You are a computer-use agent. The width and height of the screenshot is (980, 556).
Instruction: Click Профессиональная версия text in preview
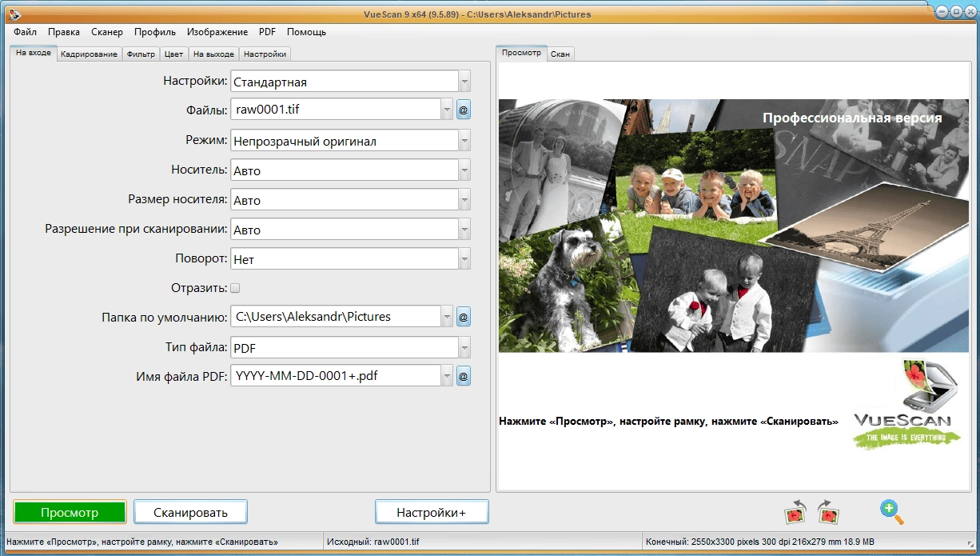tap(852, 118)
